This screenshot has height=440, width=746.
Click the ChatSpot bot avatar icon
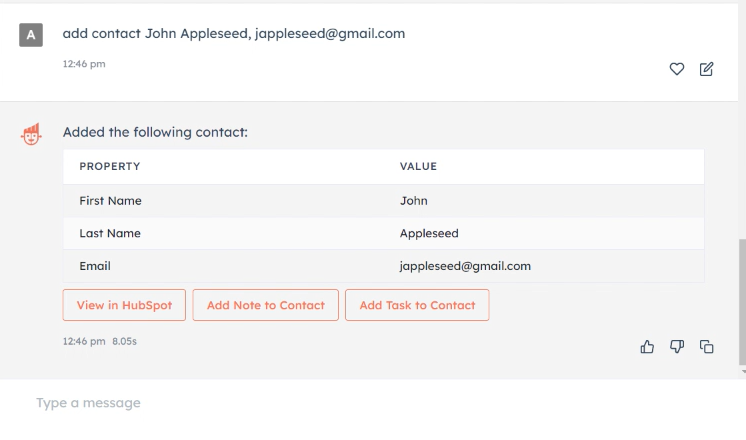[31, 134]
